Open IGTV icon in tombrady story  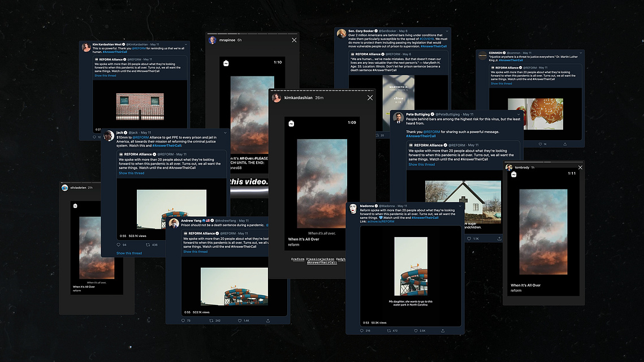(513, 175)
